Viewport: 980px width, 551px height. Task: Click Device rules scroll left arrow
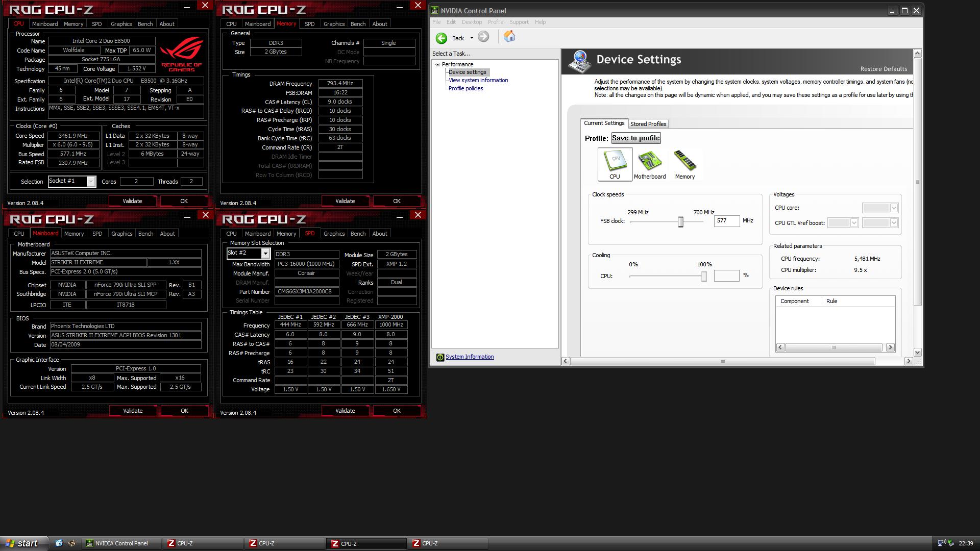point(780,347)
